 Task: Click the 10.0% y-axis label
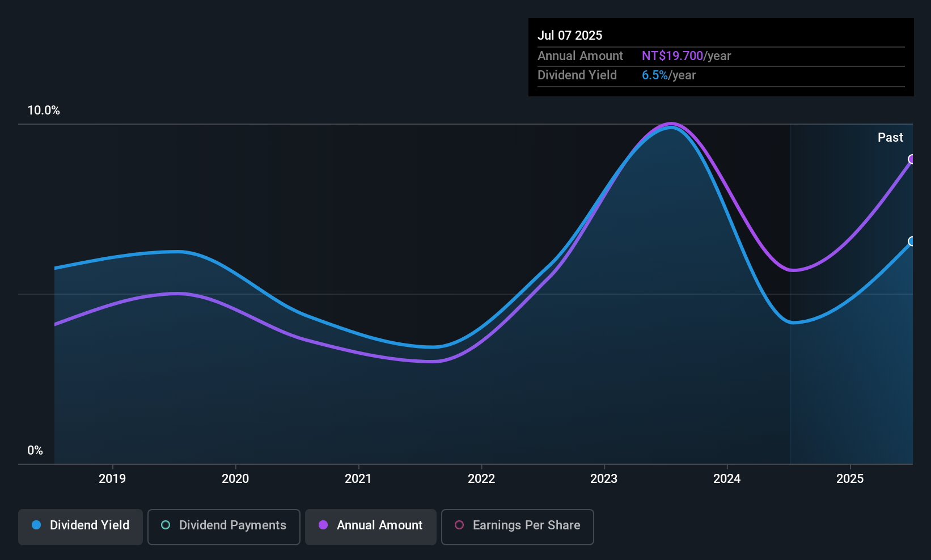44,111
